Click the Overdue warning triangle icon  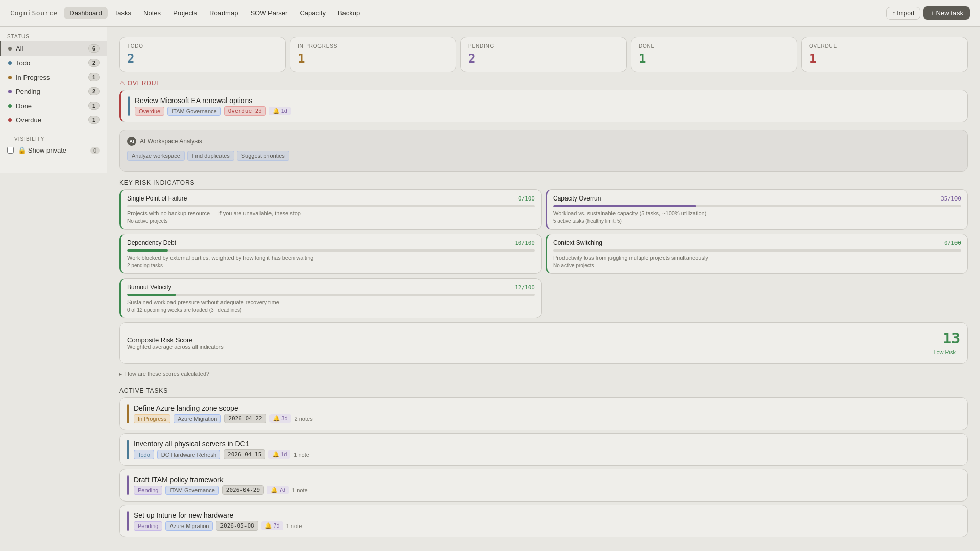pos(122,83)
